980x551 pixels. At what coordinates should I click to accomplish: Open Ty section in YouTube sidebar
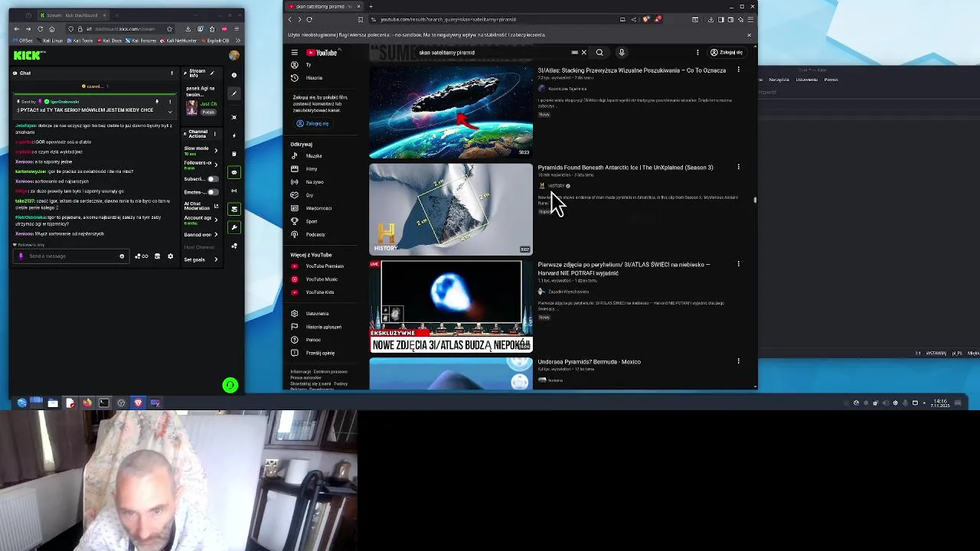[x=309, y=65]
